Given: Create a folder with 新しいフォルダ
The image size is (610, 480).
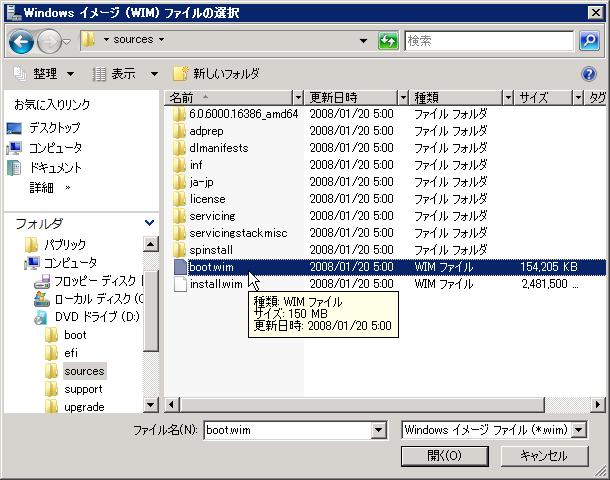Looking at the screenshot, I should [x=216, y=74].
